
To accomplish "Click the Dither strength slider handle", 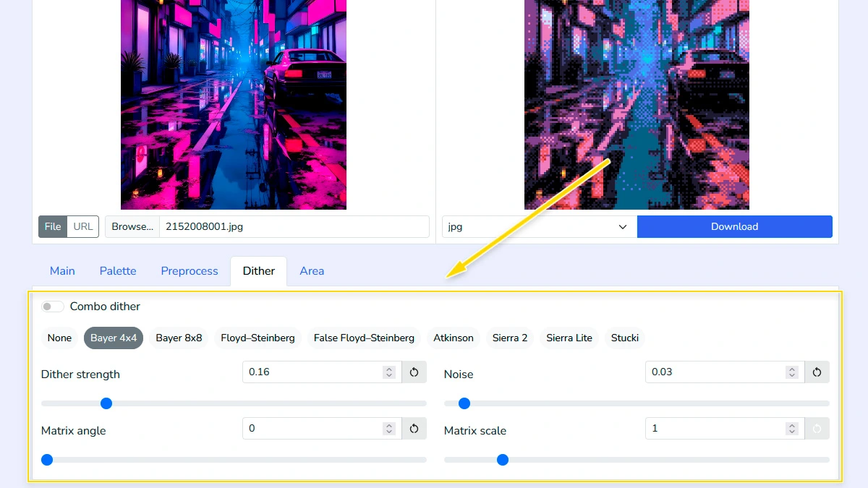I will (x=106, y=403).
